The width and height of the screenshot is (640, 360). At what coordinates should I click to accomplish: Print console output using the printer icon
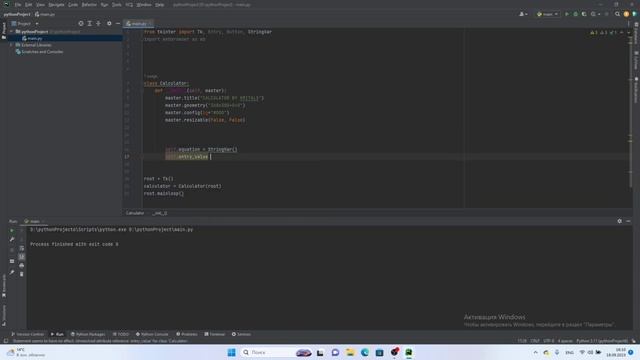click(22, 265)
